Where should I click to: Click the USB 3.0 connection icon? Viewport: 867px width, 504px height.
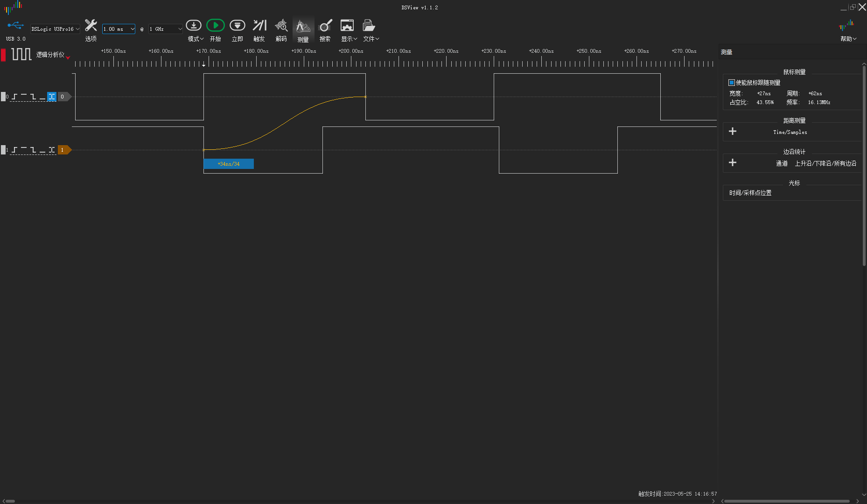click(15, 25)
